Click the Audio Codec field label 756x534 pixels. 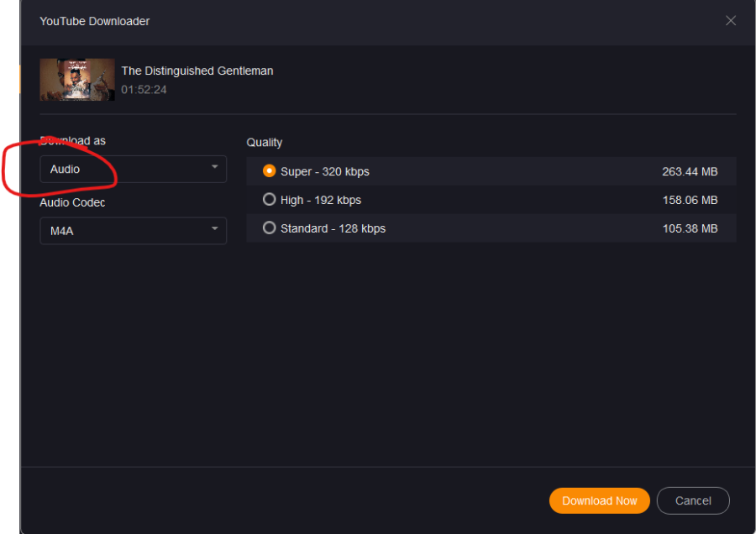(72, 202)
